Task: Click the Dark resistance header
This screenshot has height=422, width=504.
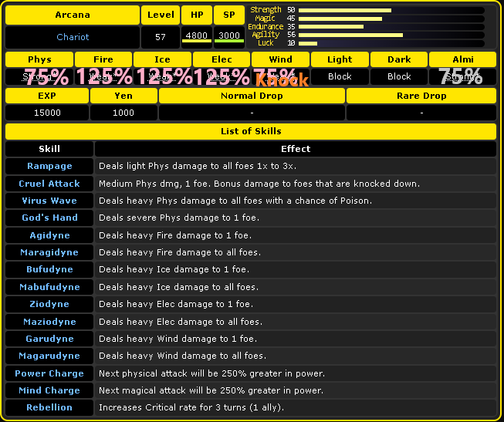Action: (x=399, y=59)
